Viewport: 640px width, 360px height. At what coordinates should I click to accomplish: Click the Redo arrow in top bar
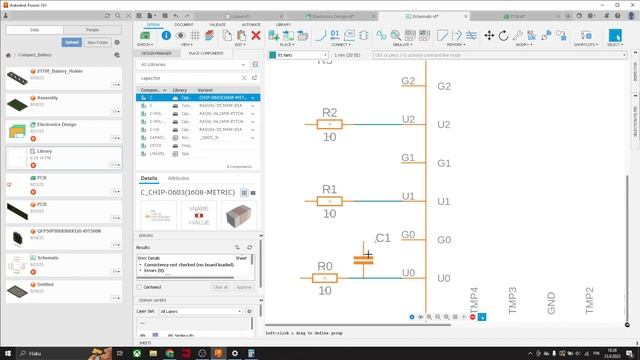tap(187, 16)
